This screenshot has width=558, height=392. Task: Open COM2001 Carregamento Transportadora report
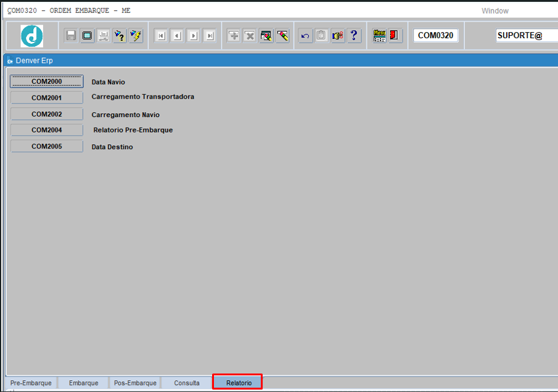pyautogui.click(x=47, y=97)
